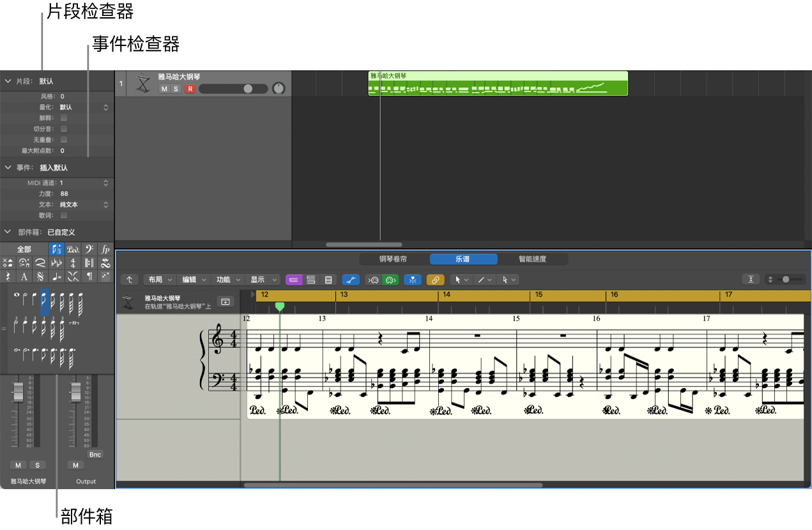
Task: Open the pointer tool menu
Action: click(461, 280)
